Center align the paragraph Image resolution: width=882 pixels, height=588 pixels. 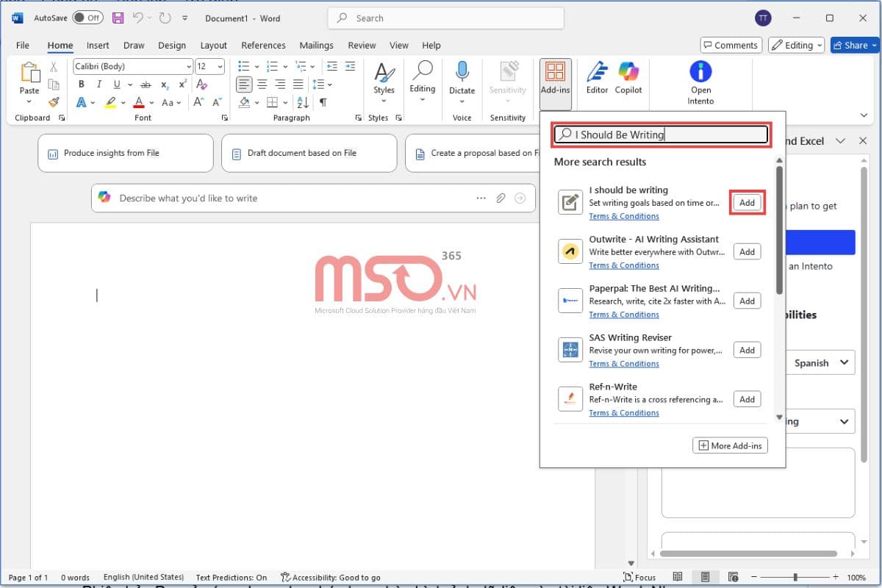pyautogui.click(x=262, y=85)
